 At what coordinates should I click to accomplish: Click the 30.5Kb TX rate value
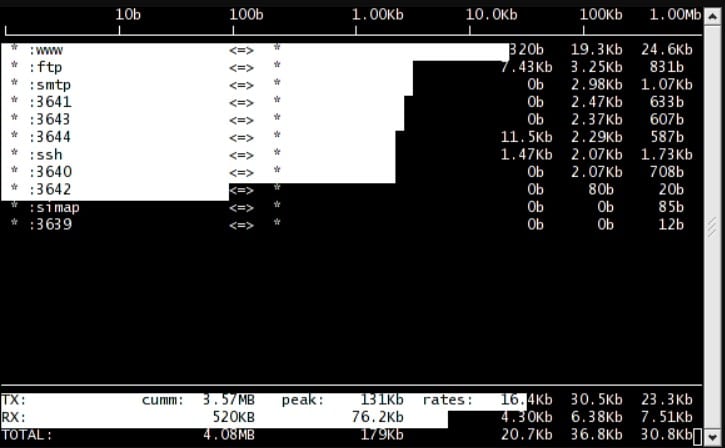[596, 400]
